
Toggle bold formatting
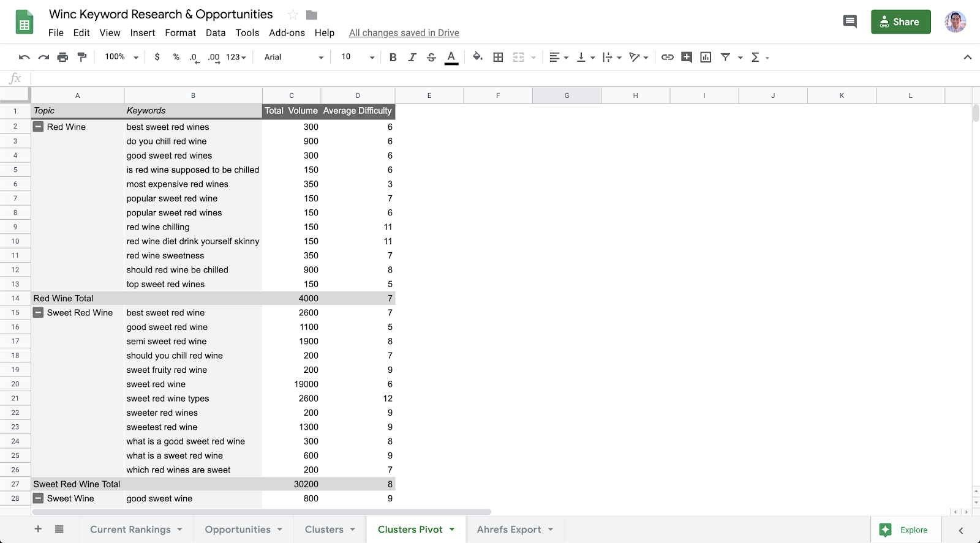[x=393, y=57]
